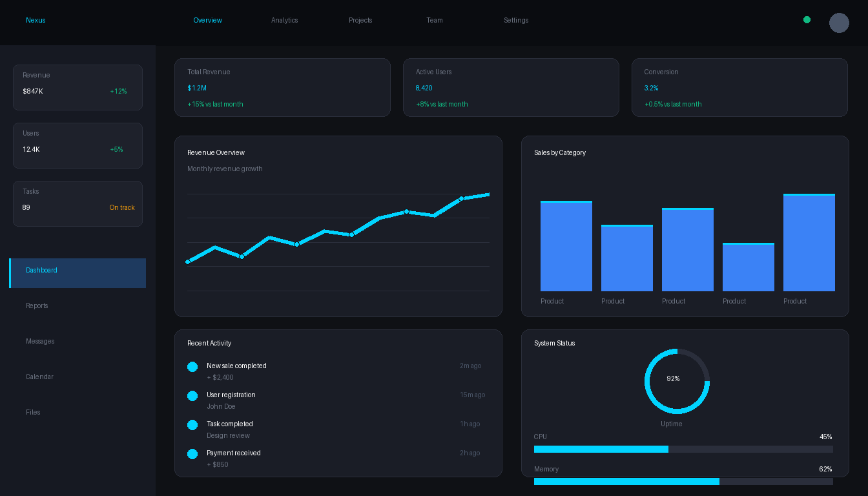Click the Task completed activity dot
Image resolution: width=868 pixels, height=496 pixels.
[x=192, y=425]
